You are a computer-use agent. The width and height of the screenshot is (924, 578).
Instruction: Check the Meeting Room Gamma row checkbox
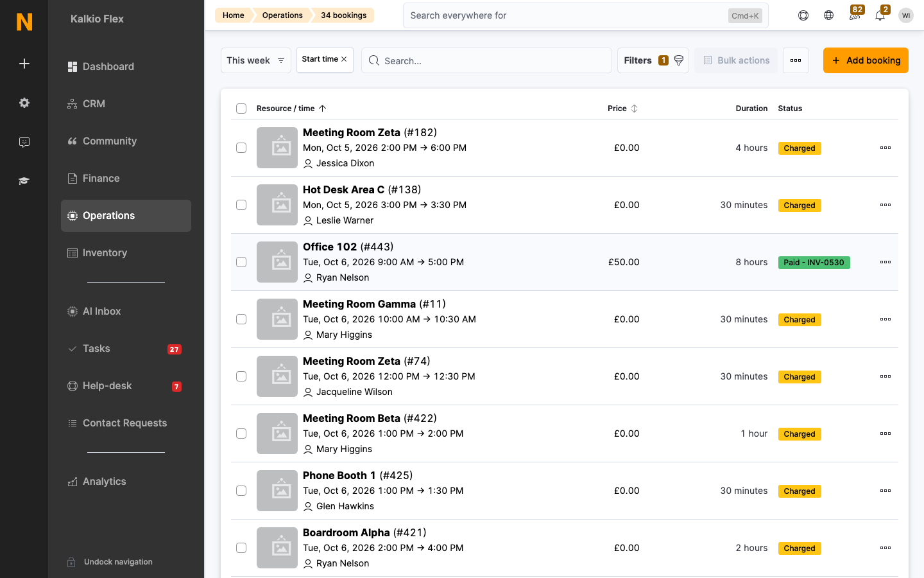coord(241,319)
